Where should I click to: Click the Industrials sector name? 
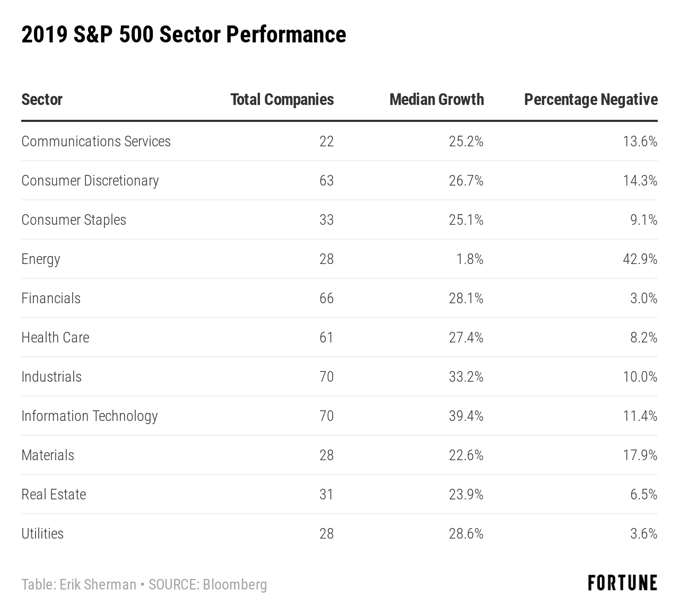tap(51, 377)
